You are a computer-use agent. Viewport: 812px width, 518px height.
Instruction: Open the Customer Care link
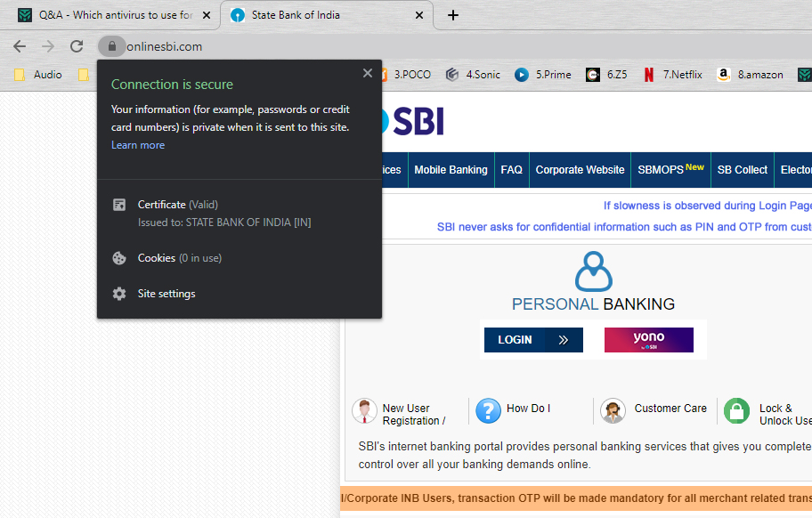coord(670,409)
